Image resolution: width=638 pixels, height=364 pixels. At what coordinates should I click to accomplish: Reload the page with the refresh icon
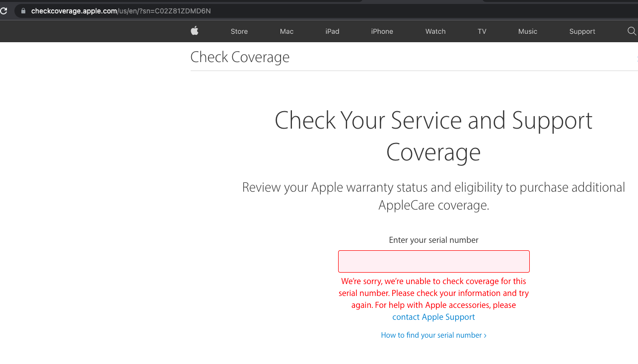[x=4, y=11]
